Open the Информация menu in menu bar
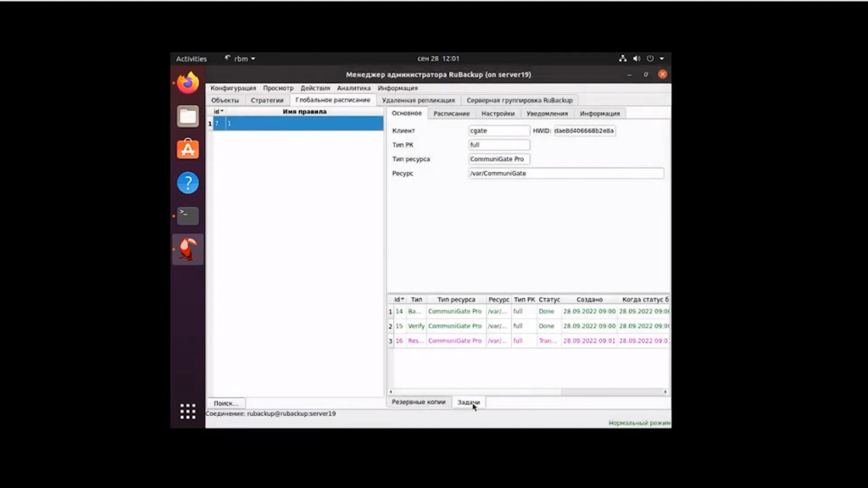 tap(398, 88)
